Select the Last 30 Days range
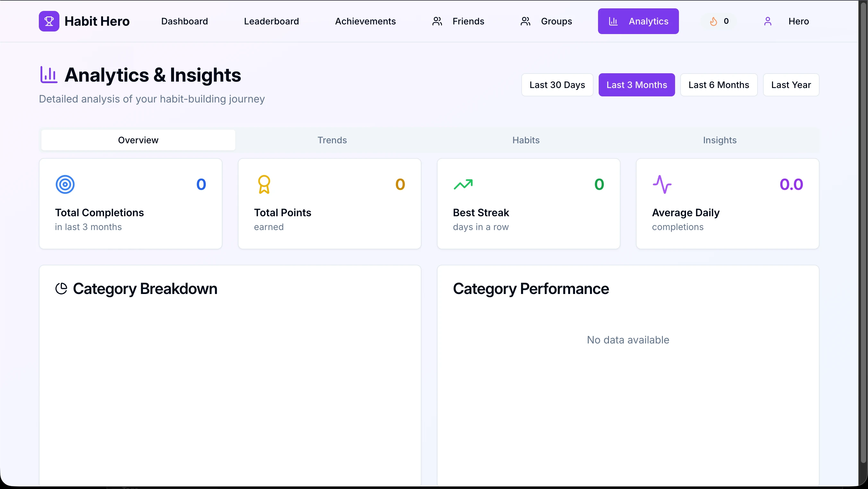The width and height of the screenshot is (868, 489). point(557,85)
